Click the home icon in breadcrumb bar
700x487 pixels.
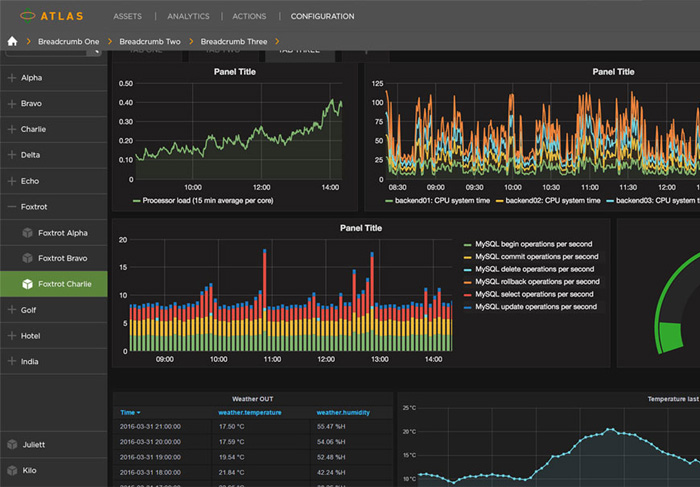pyautogui.click(x=13, y=42)
